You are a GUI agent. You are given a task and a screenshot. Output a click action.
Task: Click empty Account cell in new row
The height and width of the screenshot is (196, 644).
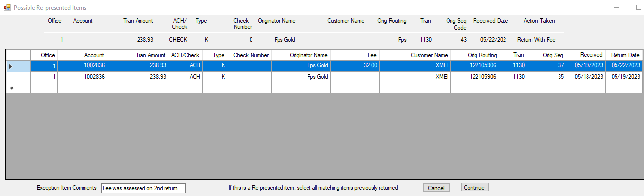click(x=82, y=88)
